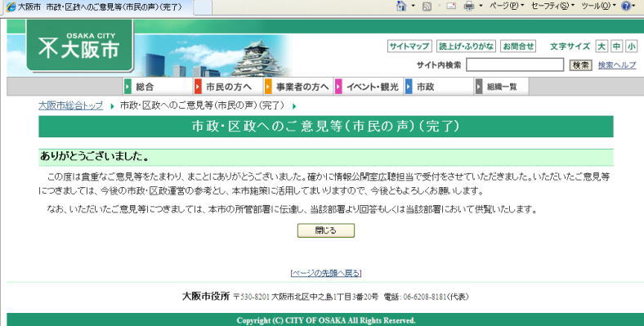
Task: Click the paragraph starting なお、いただいた
Action: pos(292,209)
